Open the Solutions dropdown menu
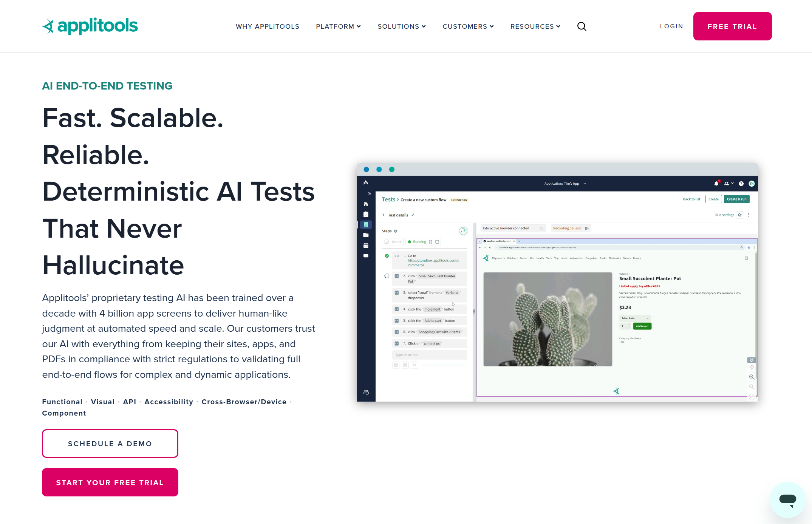The image size is (812, 524). 401,26
